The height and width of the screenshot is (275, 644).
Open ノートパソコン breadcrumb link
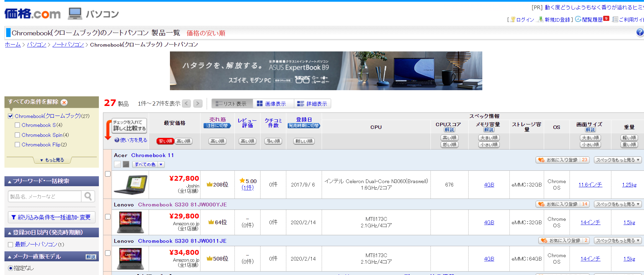click(68, 45)
